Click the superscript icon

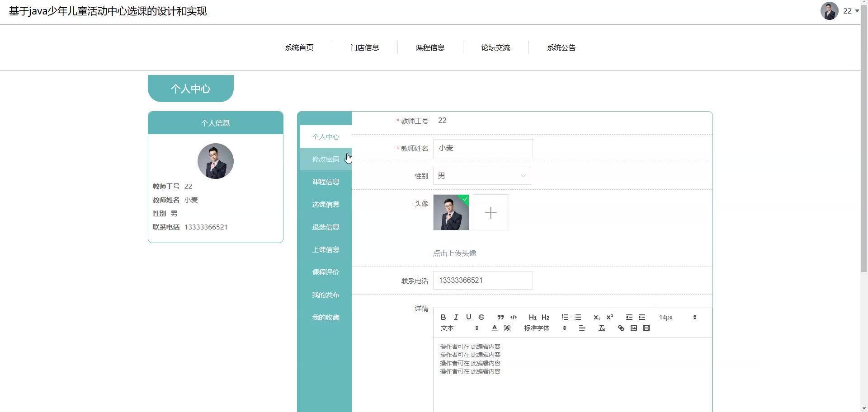(609, 317)
